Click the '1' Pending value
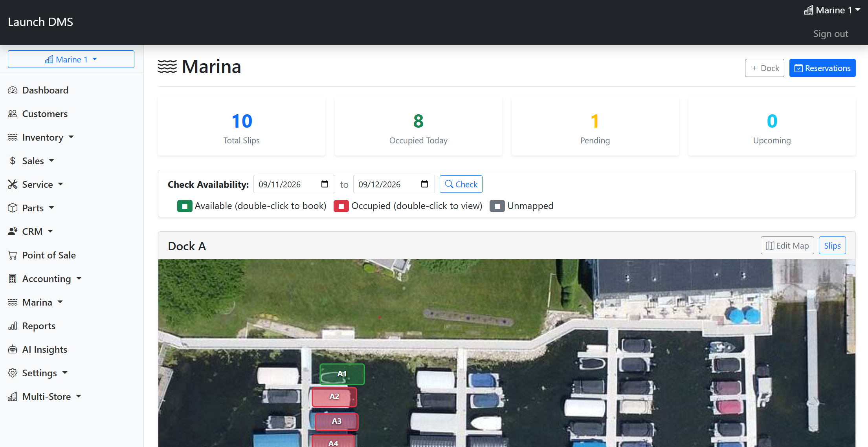 click(x=595, y=121)
